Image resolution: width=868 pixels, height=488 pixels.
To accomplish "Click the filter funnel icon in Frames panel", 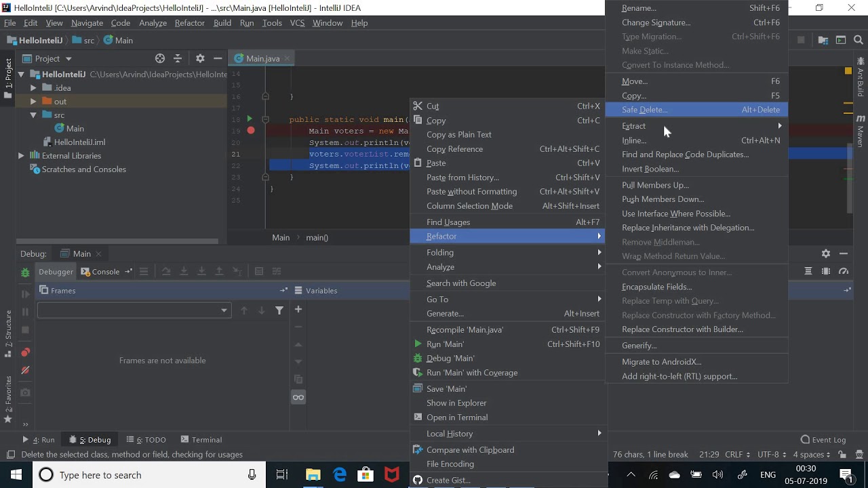I will click(279, 310).
